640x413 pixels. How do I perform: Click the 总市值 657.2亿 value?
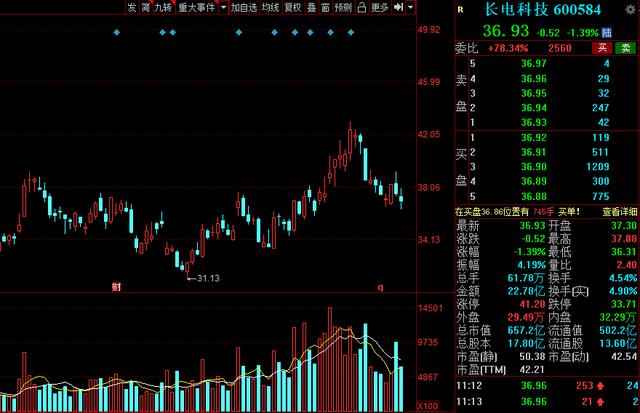tap(526, 330)
